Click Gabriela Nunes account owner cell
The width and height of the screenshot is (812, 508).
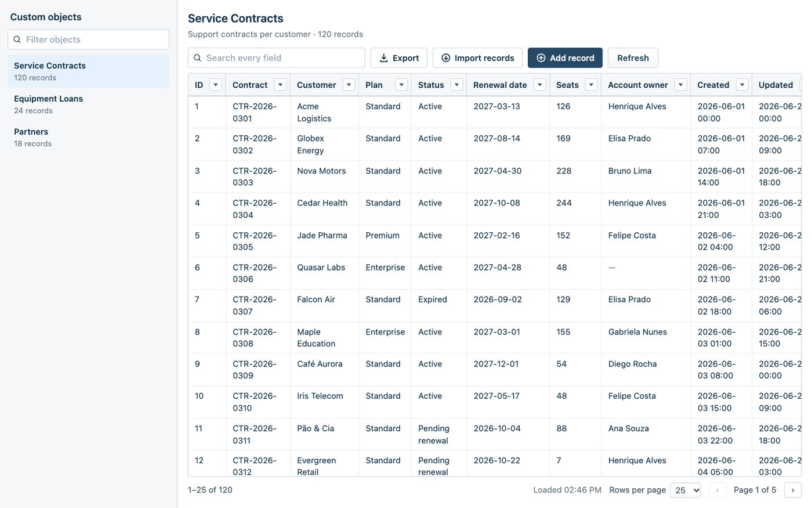click(646, 337)
